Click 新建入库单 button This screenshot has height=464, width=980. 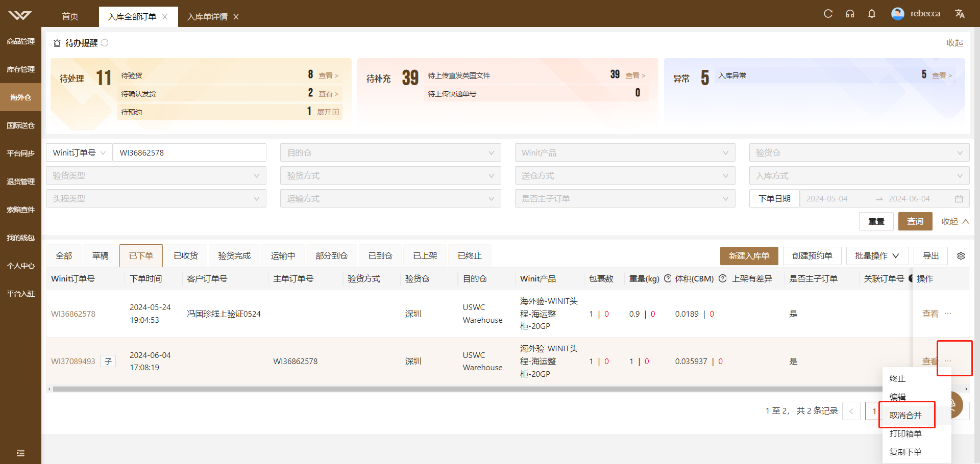pyautogui.click(x=749, y=256)
